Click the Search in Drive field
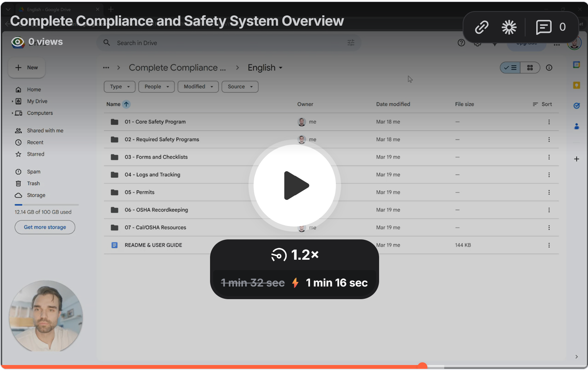This screenshot has height=370, width=588. pos(229,43)
